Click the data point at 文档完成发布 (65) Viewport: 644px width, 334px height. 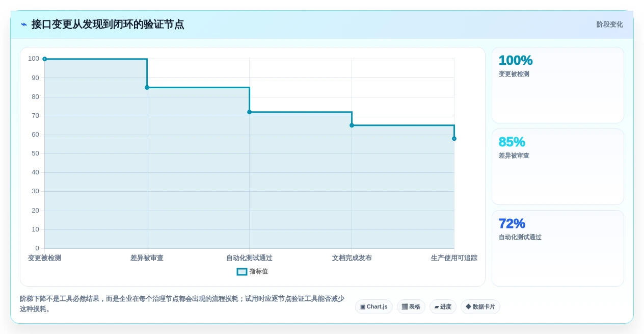coord(352,125)
